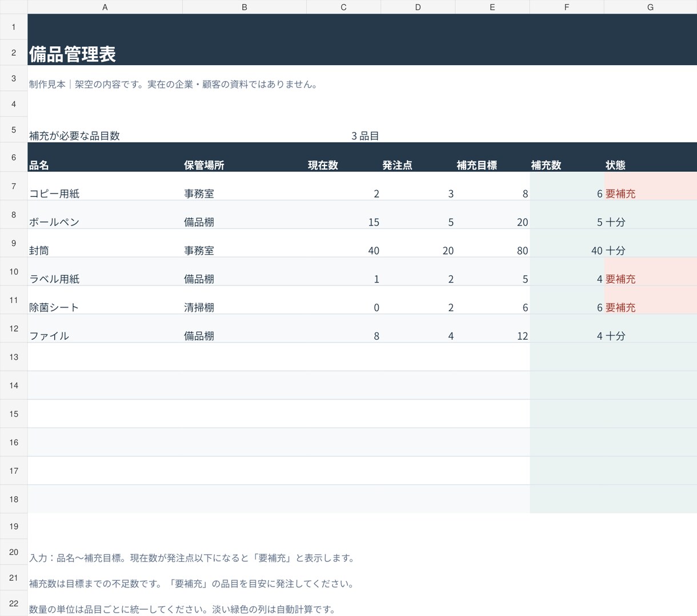Click the 制作見本 disclaimer text in row 3

(x=173, y=84)
